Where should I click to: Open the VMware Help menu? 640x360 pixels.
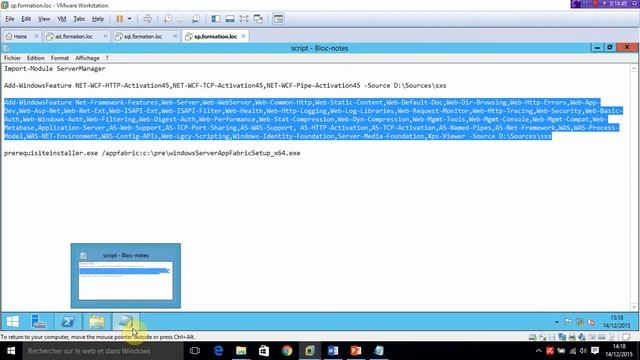click(98, 19)
